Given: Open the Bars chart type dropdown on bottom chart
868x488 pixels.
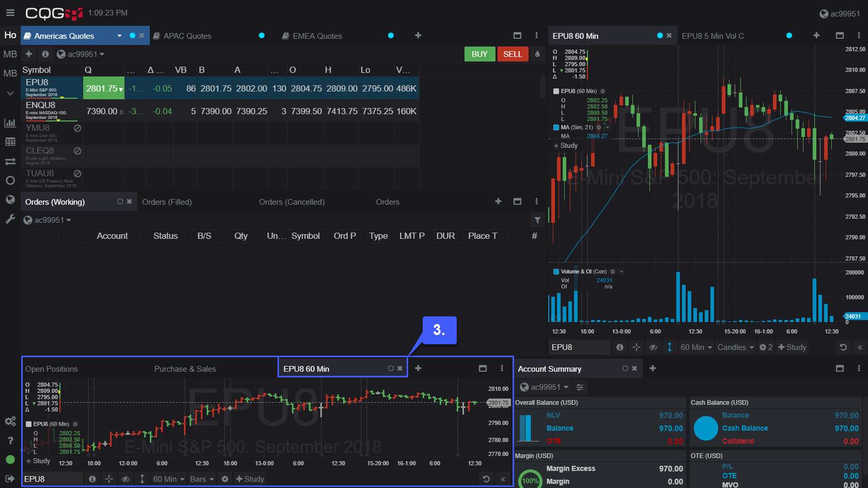Looking at the screenshot, I should click(202, 479).
